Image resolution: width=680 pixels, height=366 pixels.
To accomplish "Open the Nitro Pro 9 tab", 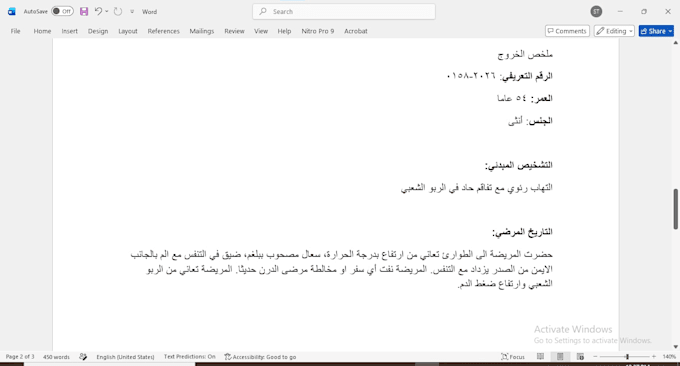I will [x=318, y=31].
